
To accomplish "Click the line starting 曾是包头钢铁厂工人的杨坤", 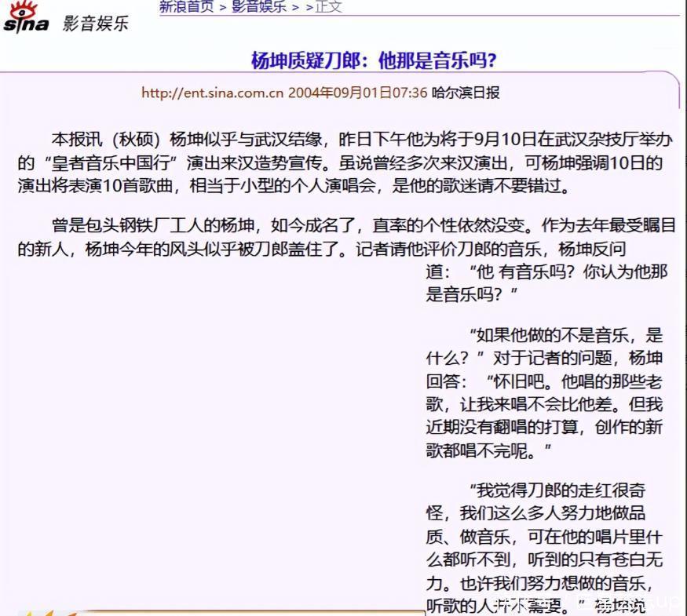I will click(x=364, y=225).
